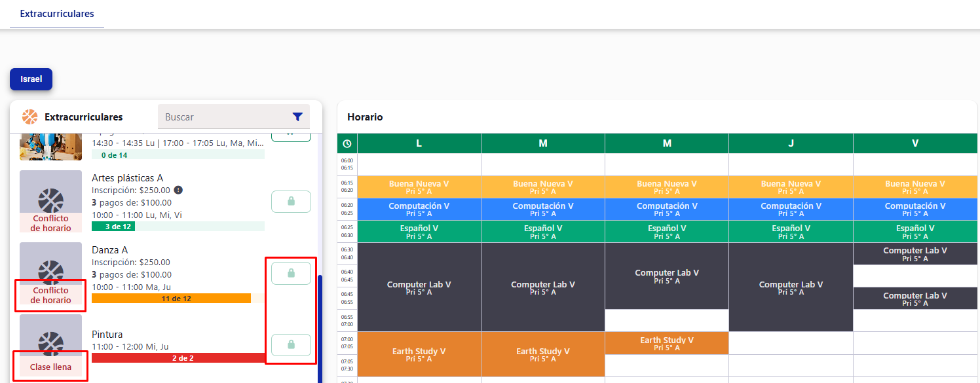Screen dimensions: 980x383
Task: Click the red 2 de 2 capacity bar
Action: pos(178,358)
